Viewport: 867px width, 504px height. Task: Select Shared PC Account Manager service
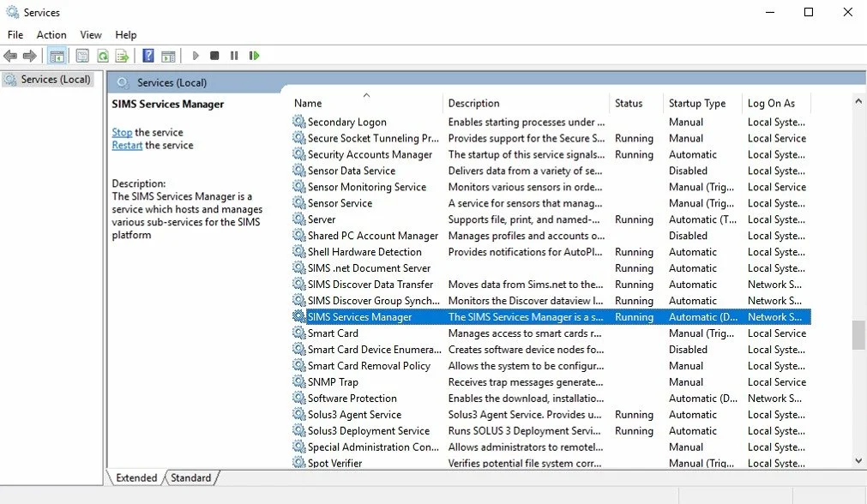tap(373, 236)
